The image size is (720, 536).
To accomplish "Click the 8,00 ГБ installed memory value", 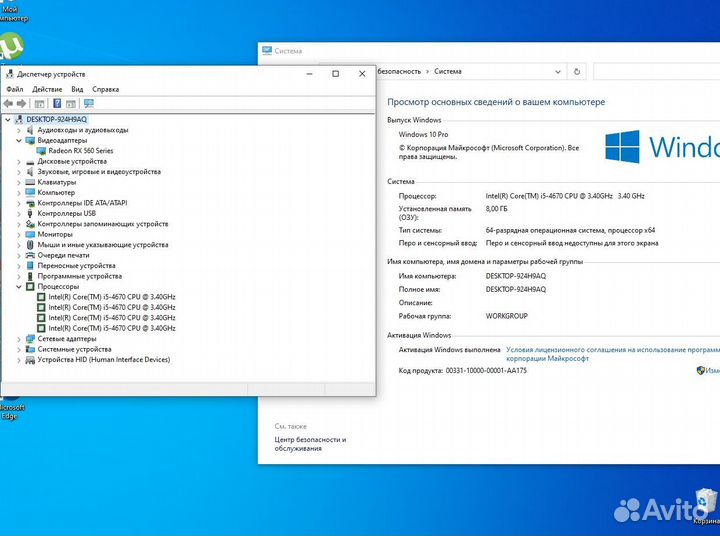I will point(496,209).
